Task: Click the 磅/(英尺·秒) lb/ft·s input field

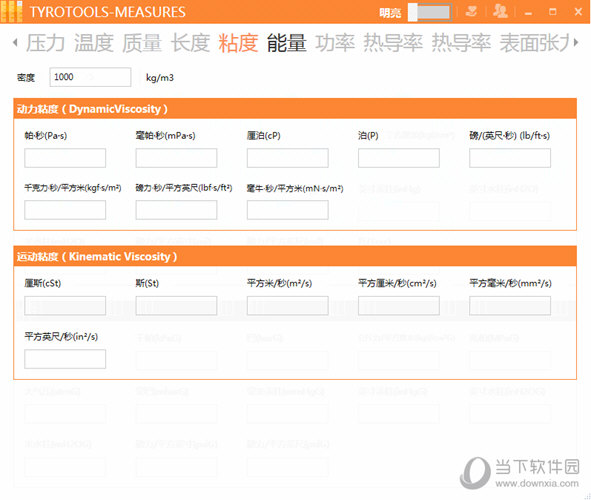Action: [510, 158]
